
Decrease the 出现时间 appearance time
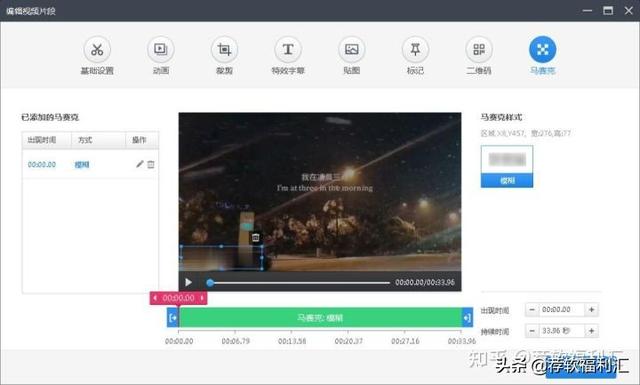tap(532, 310)
